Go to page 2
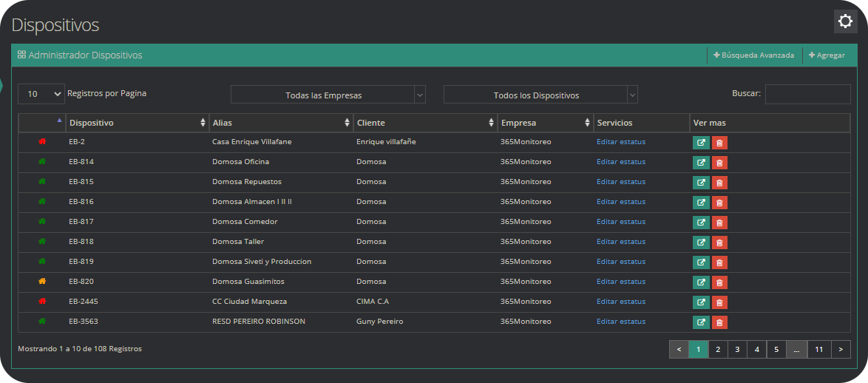The image size is (868, 383). pos(717,349)
